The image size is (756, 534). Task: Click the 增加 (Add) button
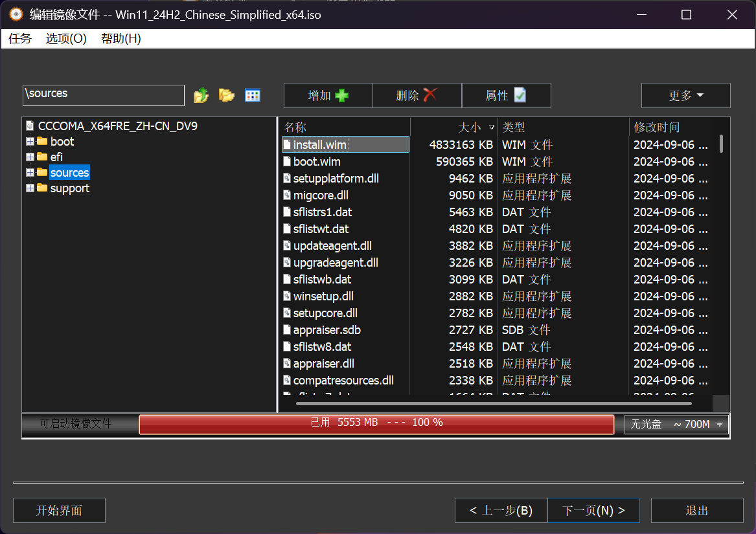point(328,95)
